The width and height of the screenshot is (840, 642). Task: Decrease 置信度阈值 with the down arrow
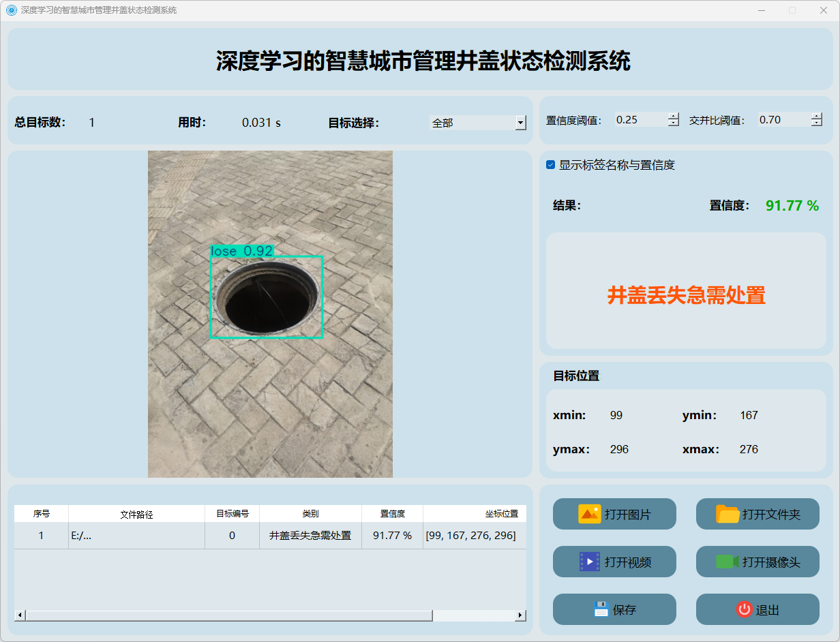[674, 123]
